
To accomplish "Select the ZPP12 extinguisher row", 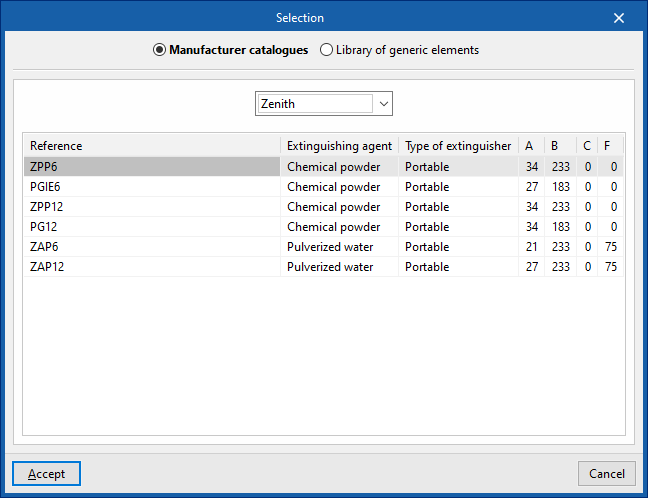I will coord(150,207).
